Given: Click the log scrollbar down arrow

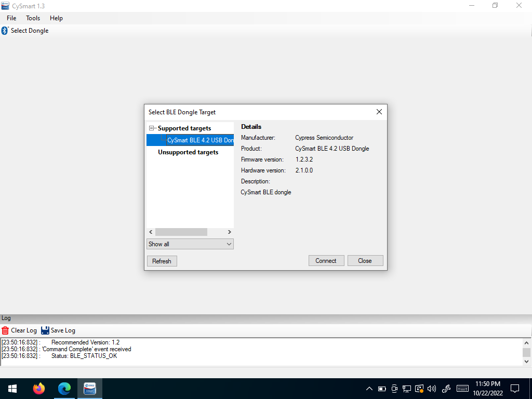Looking at the screenshot, I should click(x=527, y=362).
